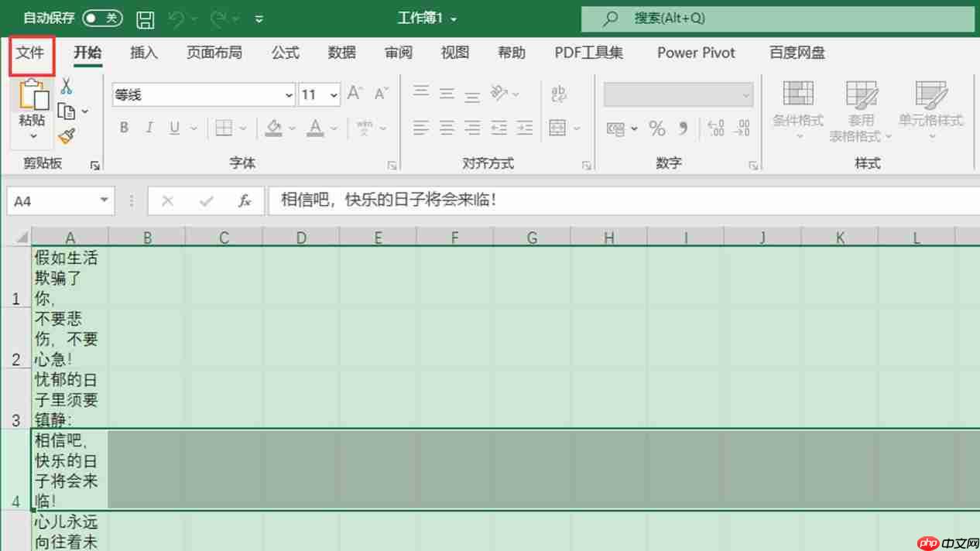Click the Select All corner triangle
This screenshot has width=980, height=551.
[21, 238]
